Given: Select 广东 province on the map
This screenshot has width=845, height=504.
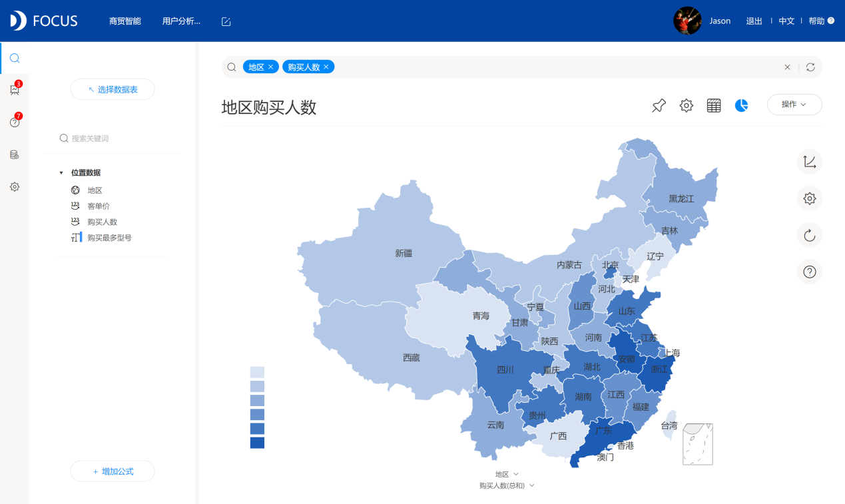Looking at the screenshot, I should [x=604, y=431].
